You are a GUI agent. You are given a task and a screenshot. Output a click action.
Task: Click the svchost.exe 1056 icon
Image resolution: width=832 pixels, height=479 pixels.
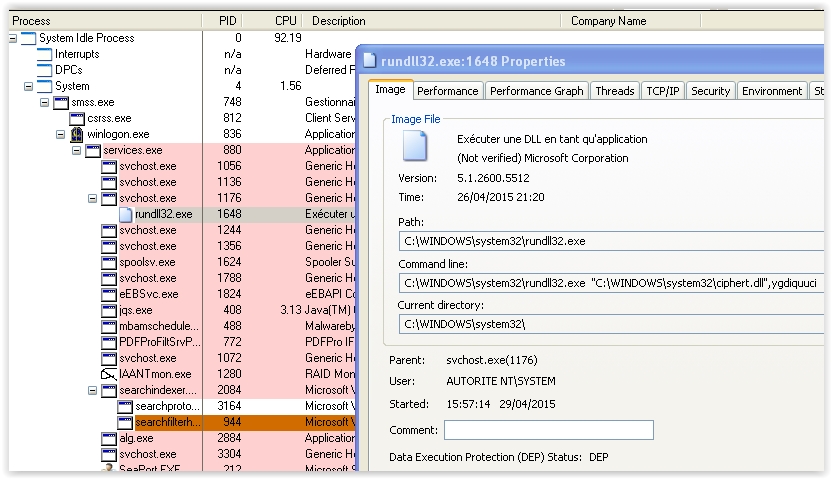tap(109, 167)
